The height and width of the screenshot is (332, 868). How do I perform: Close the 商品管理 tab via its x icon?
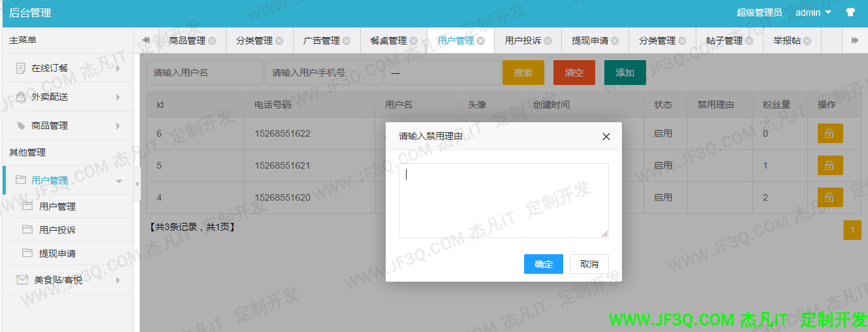point(212,41)
